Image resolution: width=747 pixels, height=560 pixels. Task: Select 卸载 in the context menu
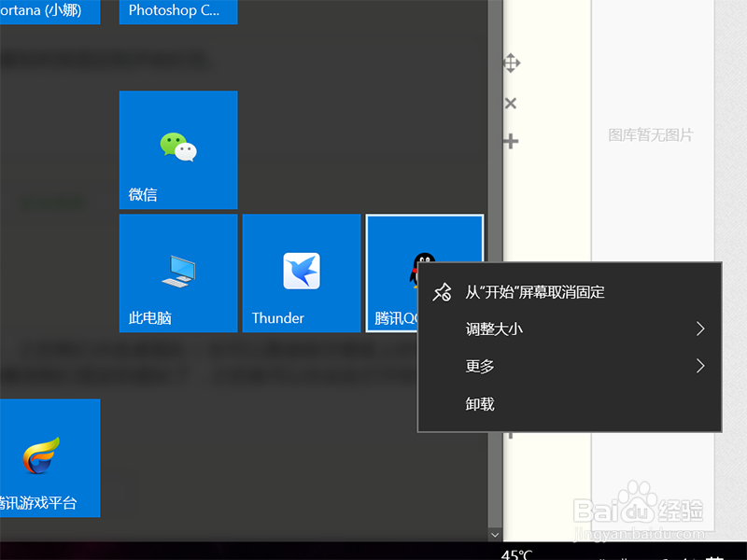[x=570, y=404]
